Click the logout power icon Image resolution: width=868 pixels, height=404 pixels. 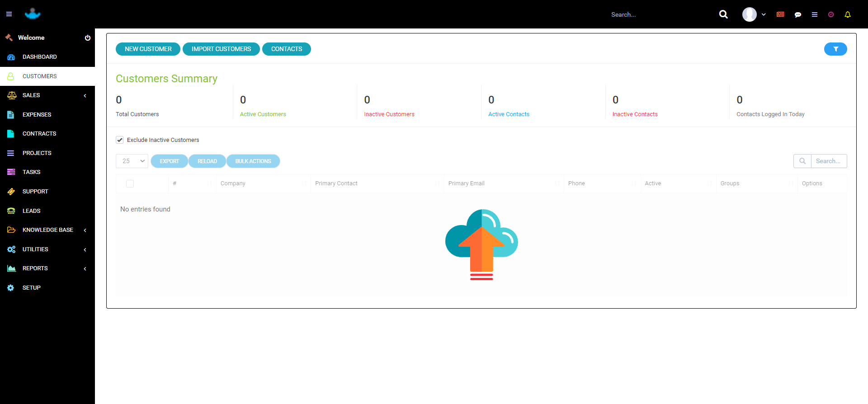click(88, 38)
